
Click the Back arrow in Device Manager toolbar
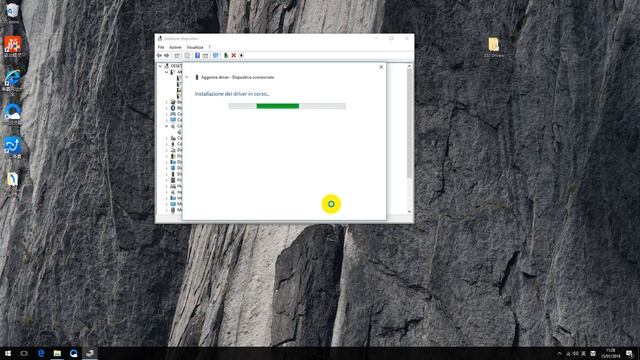coord(159,56)
